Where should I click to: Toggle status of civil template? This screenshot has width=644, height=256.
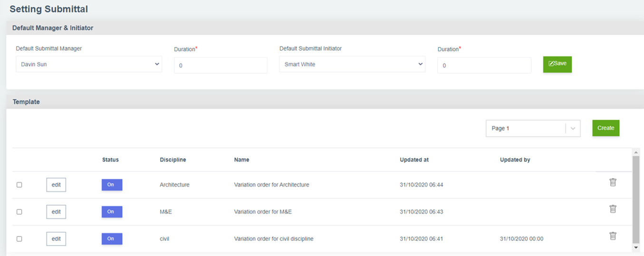pos(112,239)
